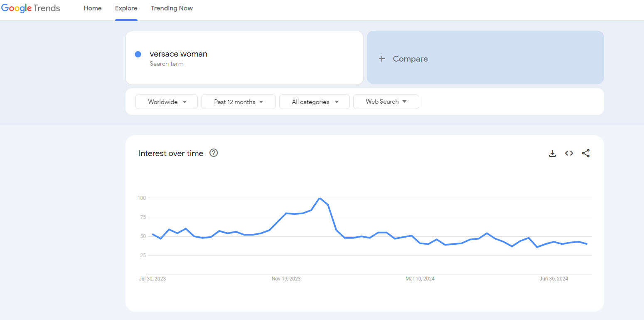Click the blue dot beside versace woman

[138, 54]
